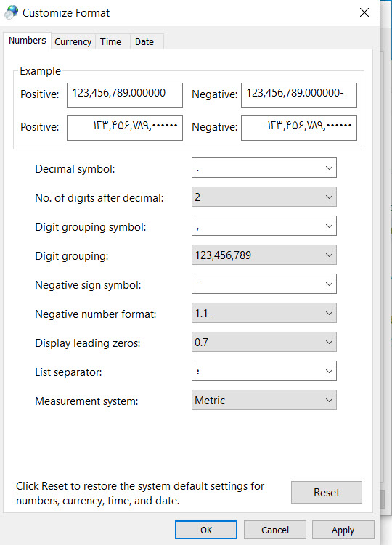
Task: Open the Digit grouping symbol combo box
Action: click(264, 226)
